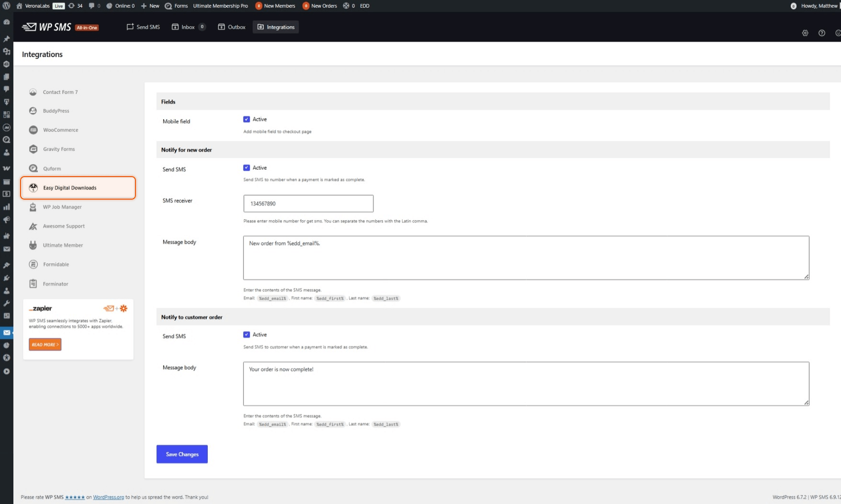Screen dimensions: 841x504
Task: Click the Awesome Support icon
Action: click(x=33, y=226)
